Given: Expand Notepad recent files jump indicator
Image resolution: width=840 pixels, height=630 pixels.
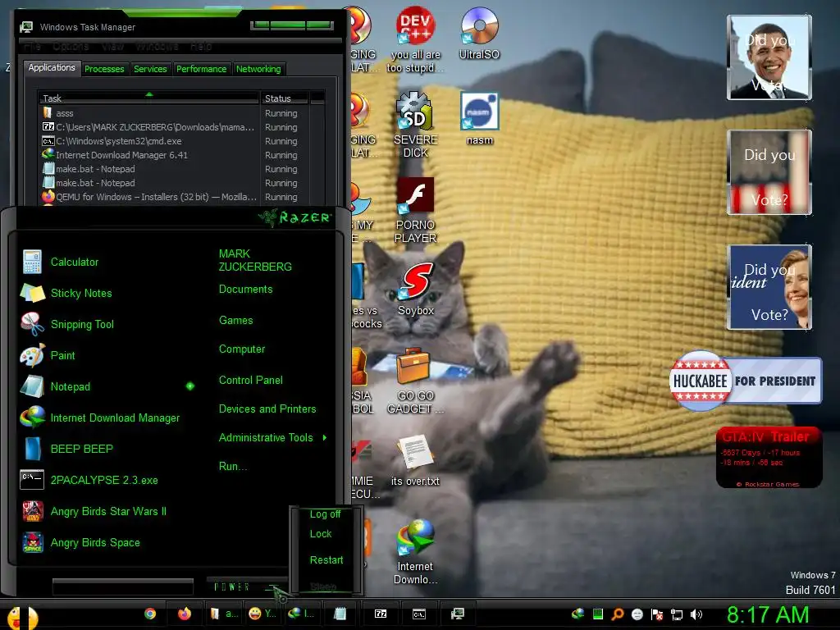Looking at the screenshot, I should (x=190, y=386).
